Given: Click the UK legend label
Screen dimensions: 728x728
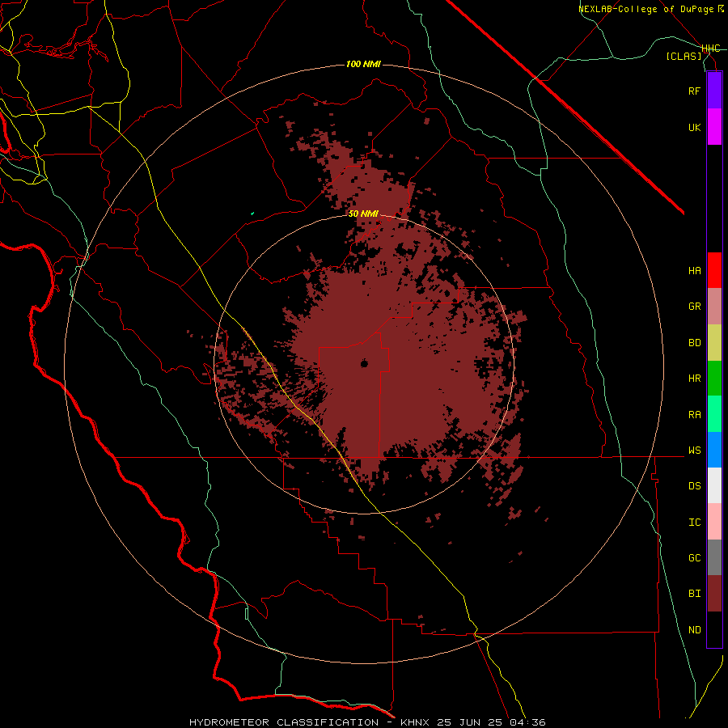Looking at the screenshot, I should [x=694, y=127].
